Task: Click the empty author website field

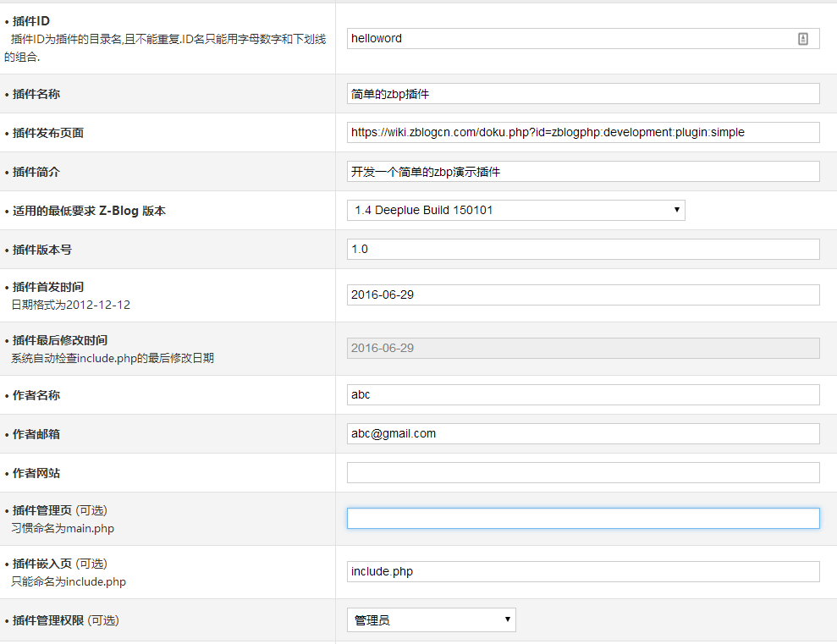Action: click(x=583, y=473)
